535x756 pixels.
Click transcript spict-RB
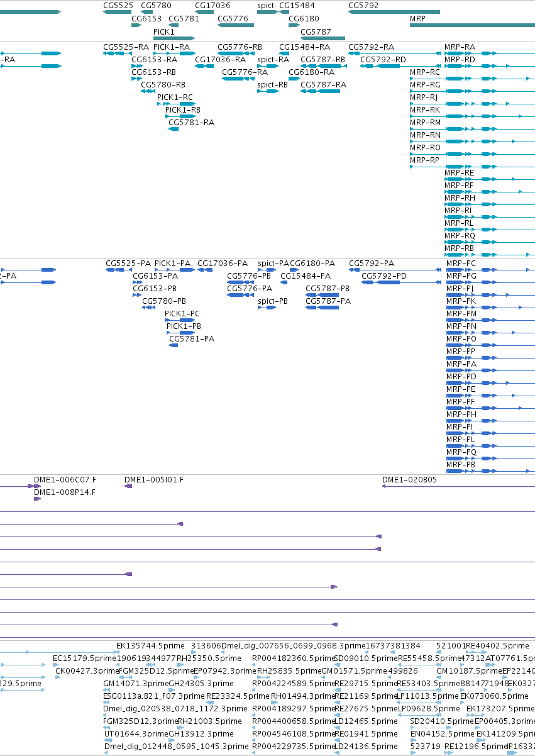point(273,85)
